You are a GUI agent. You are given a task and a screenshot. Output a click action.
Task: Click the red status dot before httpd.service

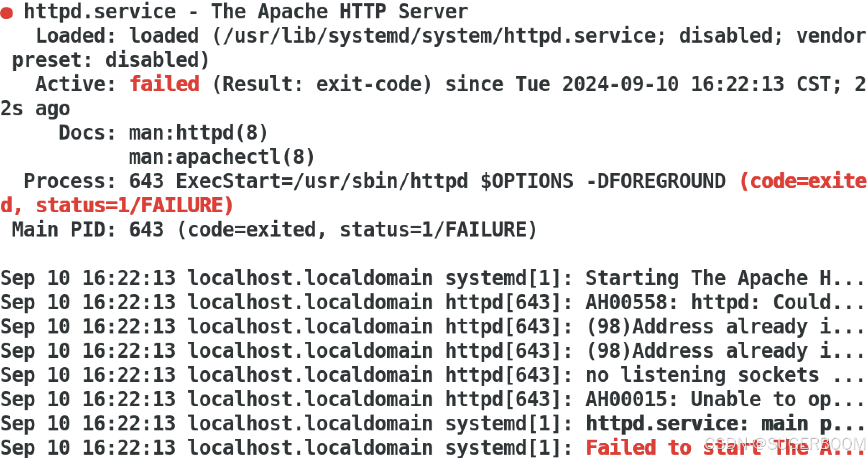7,13
